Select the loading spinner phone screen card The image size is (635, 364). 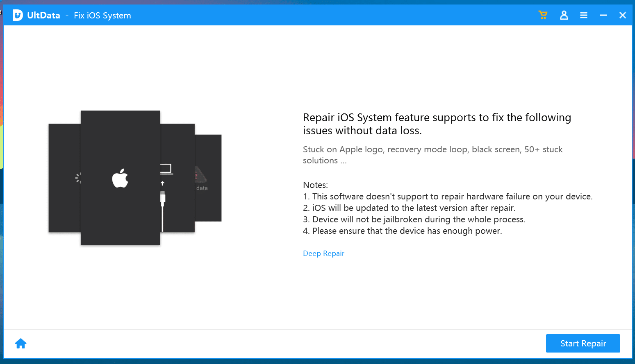coord(65,178)
